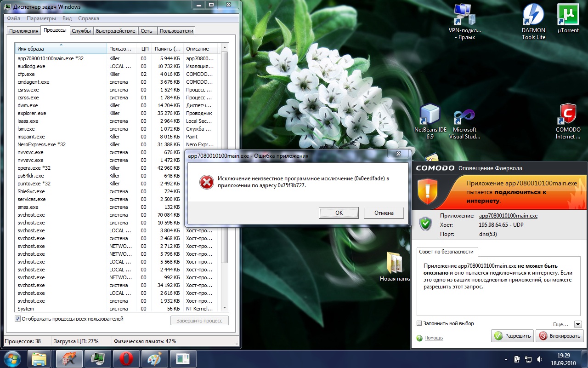The width and height of the screenshot is (588, 368).
Task: Confirm the error dialog with OK
Action: click(339, 213)
